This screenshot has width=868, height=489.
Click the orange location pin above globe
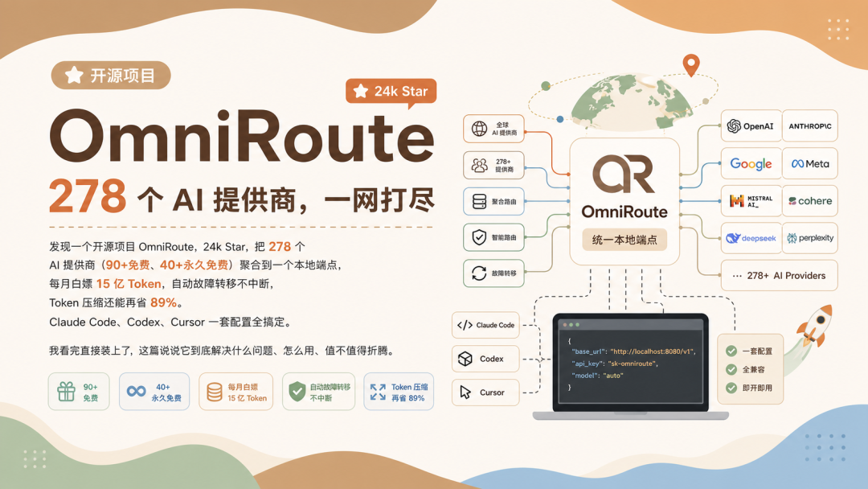coord(691,65)
